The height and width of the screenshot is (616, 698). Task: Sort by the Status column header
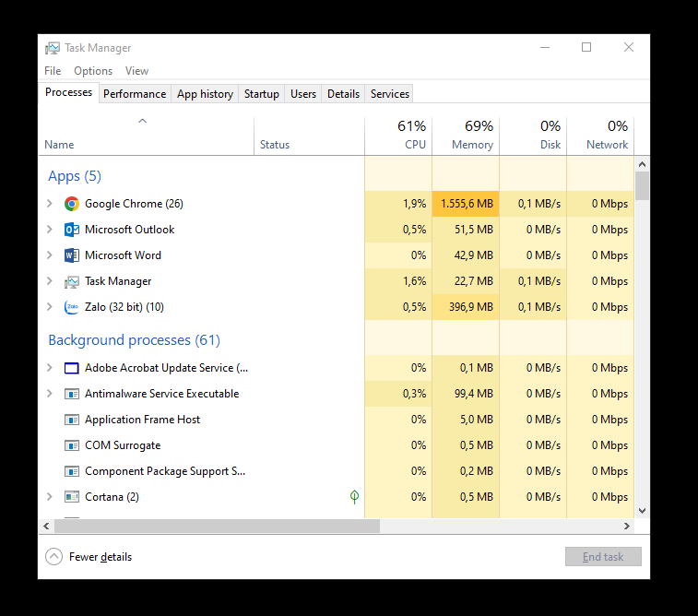[309, 136]
